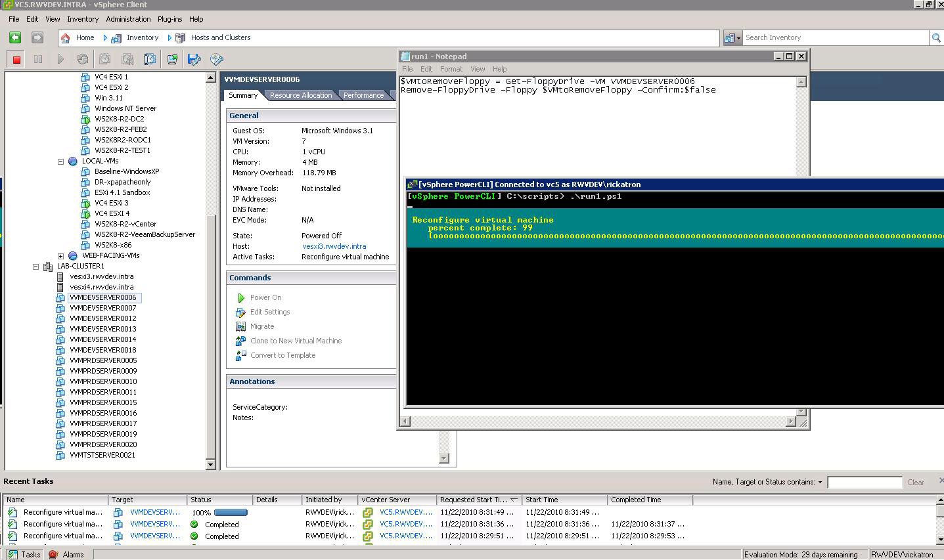Click the Summary pane scroll down arrow
Image resolution: width=944 pixels, height=560 pixels.
pos(443,458)
